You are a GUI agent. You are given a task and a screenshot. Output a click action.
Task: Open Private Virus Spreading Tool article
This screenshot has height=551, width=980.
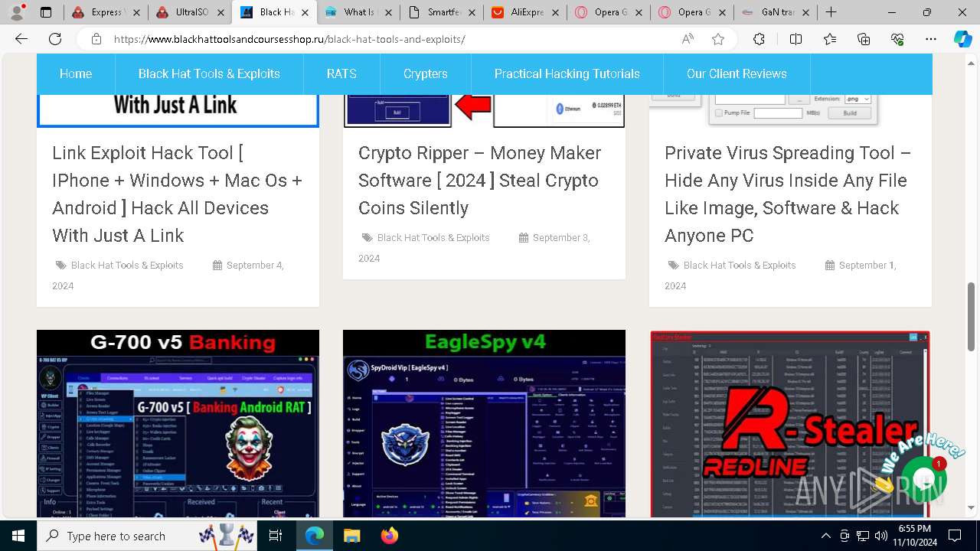(788, 194)
